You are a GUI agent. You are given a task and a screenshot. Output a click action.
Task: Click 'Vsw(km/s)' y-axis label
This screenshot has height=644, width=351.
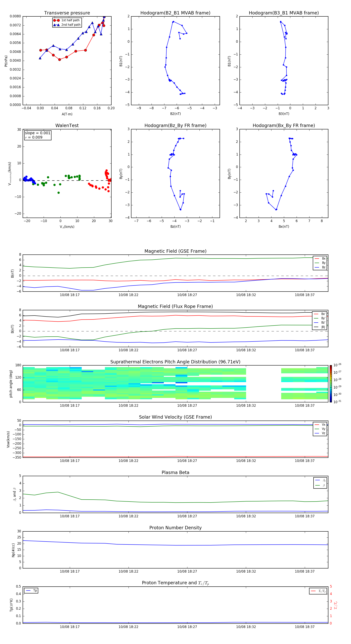pos(8,439)
